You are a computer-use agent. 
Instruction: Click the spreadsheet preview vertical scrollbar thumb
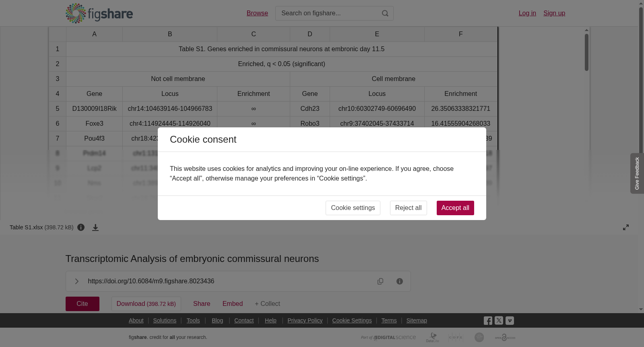(587, 52)
